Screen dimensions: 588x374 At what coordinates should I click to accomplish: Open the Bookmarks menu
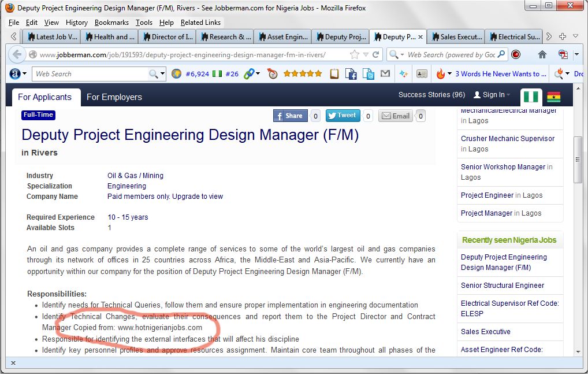[111, 23]
